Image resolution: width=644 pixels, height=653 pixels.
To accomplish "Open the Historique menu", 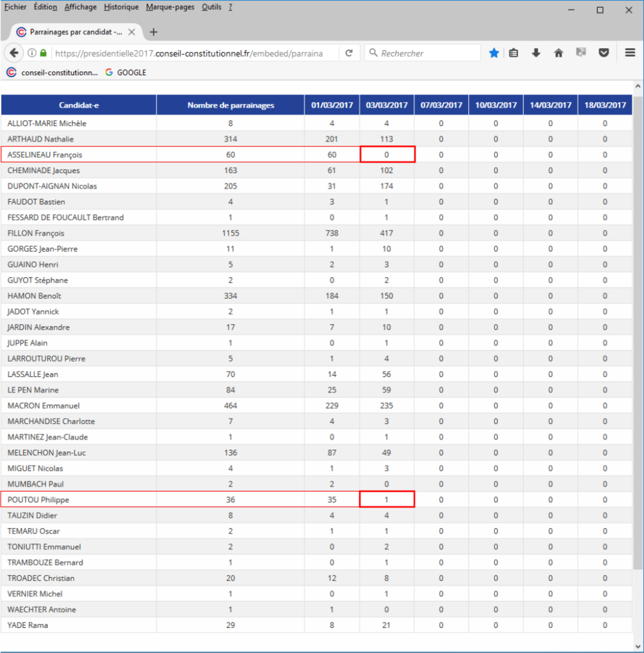I will tap(121, 7).
